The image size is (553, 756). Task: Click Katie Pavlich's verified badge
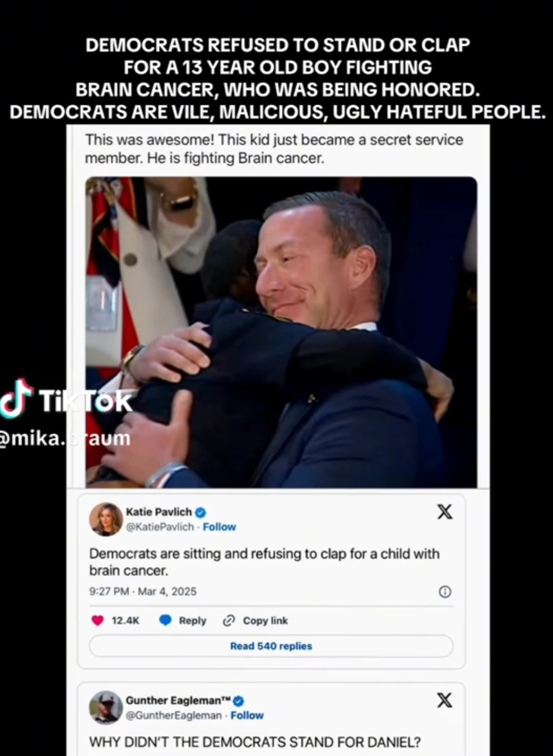point(201,512)
